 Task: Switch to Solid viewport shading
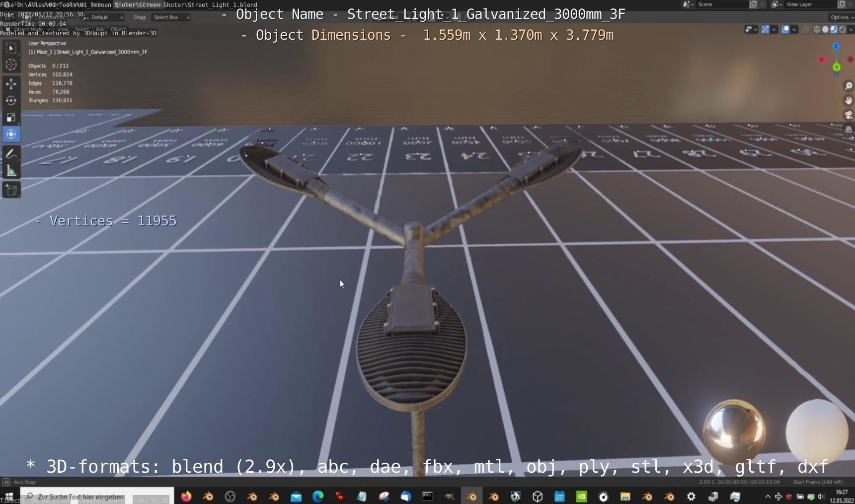pos(825,30)
